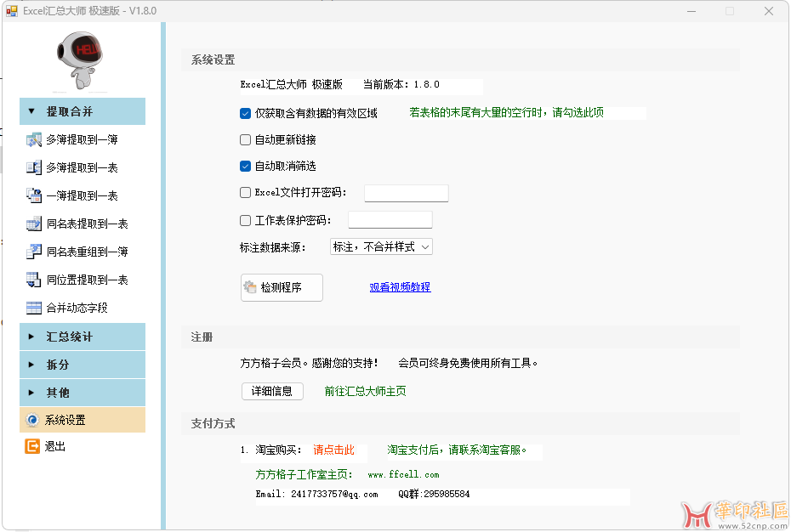Click 当前版本: 1.8.0 text
The image size is (791, 532).
tap(401, 85)
